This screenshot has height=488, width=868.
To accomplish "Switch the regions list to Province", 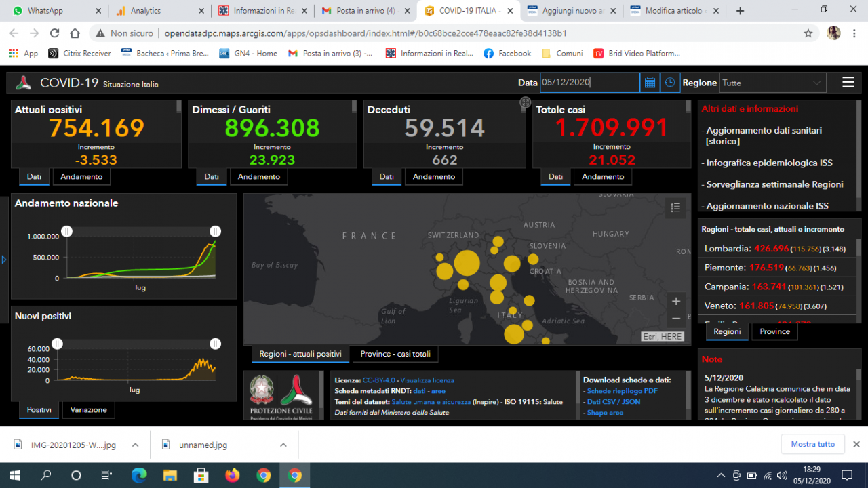I will [774, 331].
